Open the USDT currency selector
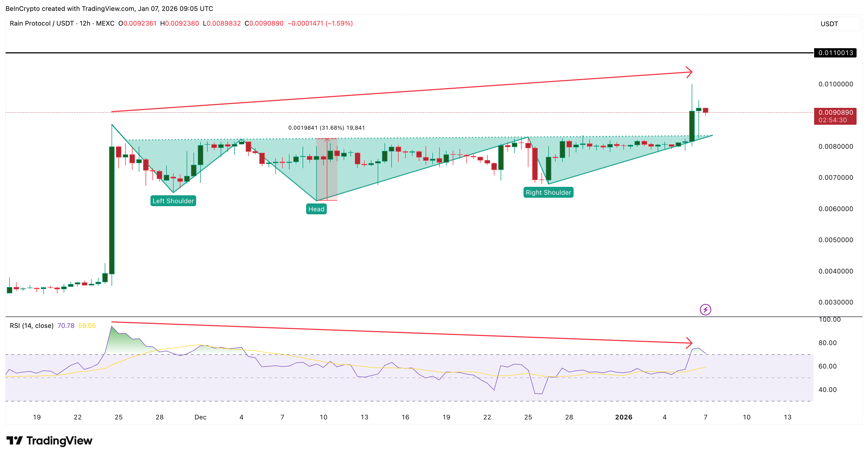 click(x=830, y=24)
